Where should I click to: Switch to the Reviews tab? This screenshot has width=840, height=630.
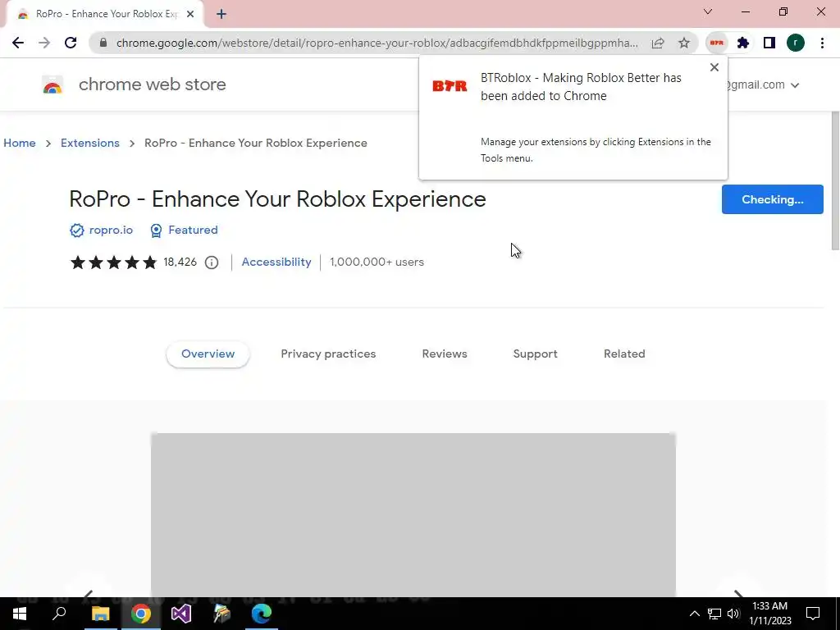(x=445, y=354)
